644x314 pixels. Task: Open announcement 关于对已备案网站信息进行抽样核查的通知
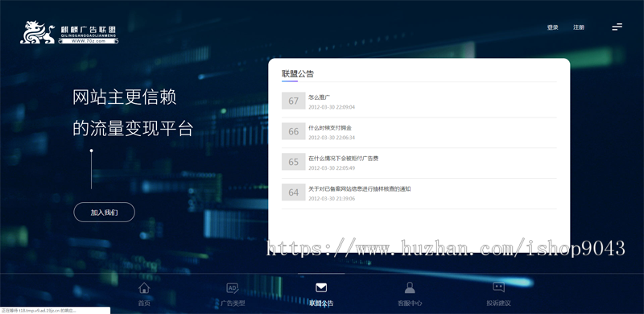(x=359, y=188)
